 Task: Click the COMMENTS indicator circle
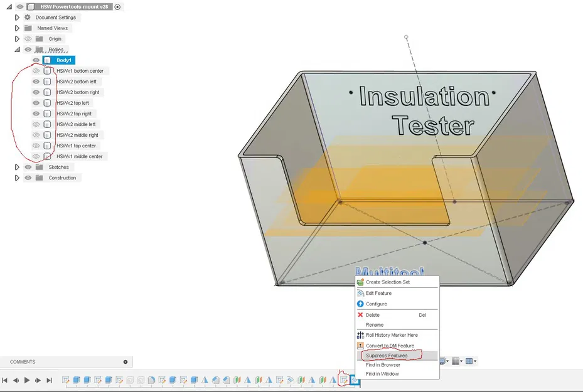click(125, 361)
